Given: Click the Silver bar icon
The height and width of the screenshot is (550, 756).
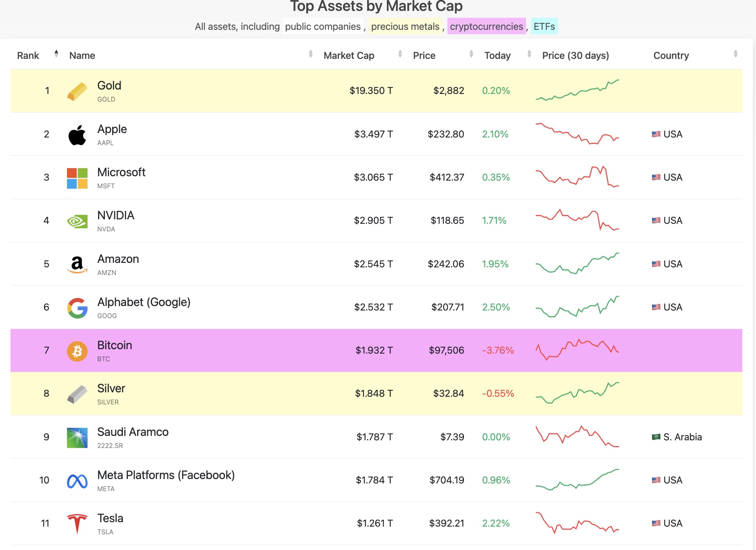Looking at the screenshot, I should pos(77,394).
